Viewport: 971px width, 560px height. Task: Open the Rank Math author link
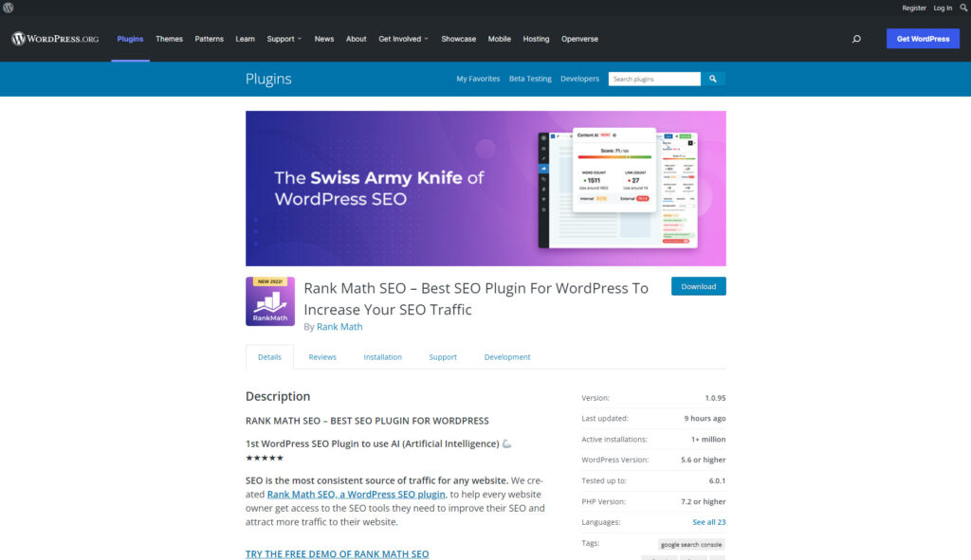339,327
